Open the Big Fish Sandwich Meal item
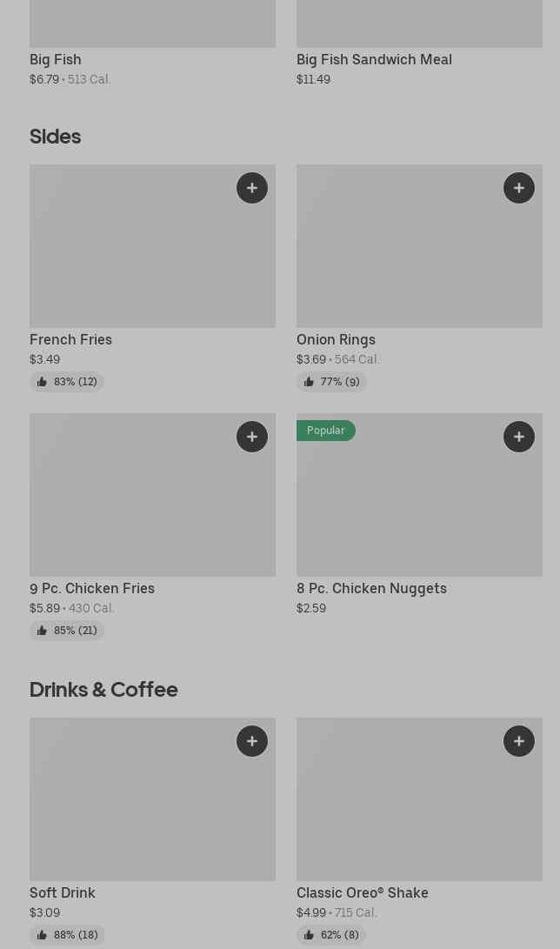This screenshot has width=560, height=949. point(374,59)
